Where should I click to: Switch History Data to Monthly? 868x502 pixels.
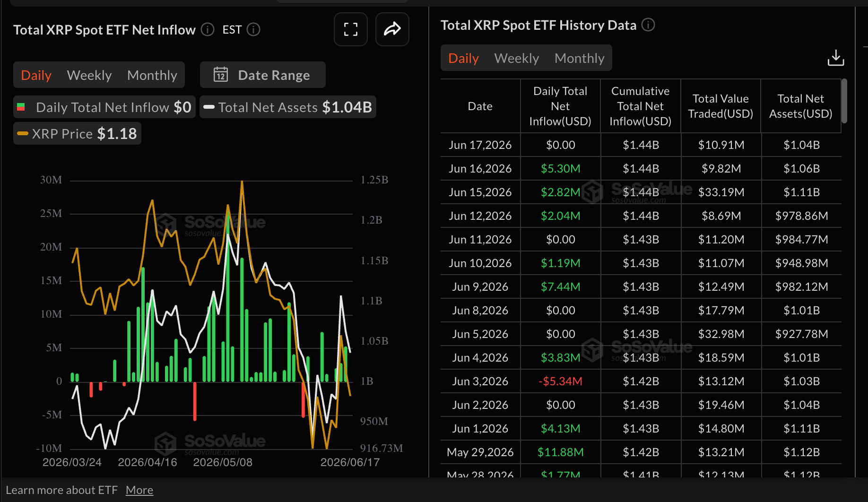pos(580,58)
